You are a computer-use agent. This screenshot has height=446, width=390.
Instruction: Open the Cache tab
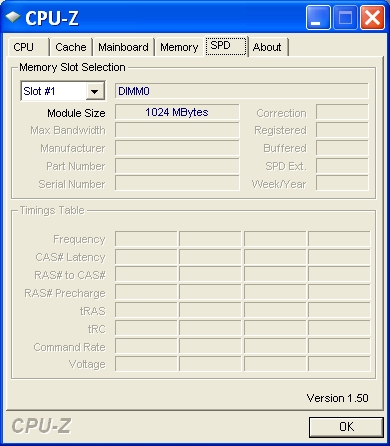(71, 47)
